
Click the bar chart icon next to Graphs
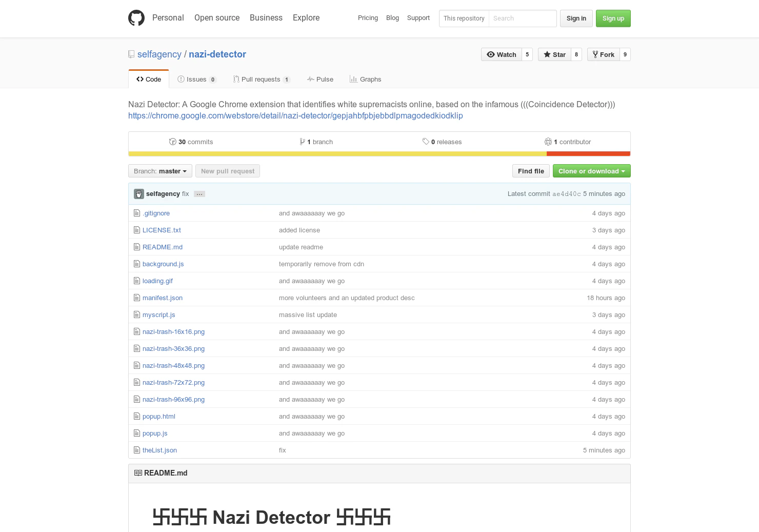point(354,79)
